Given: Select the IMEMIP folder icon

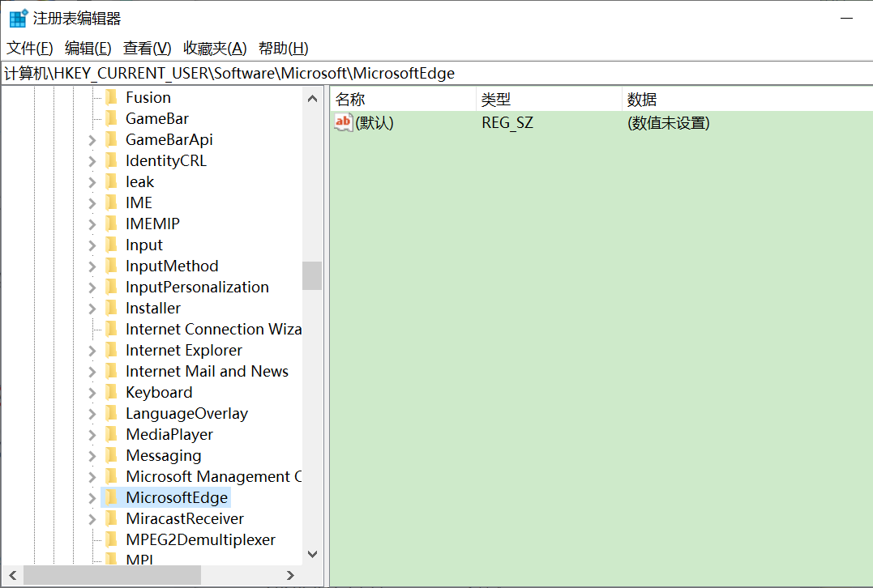Looking at the screenshot, I should pyautogui.click(x=111, y=224).
